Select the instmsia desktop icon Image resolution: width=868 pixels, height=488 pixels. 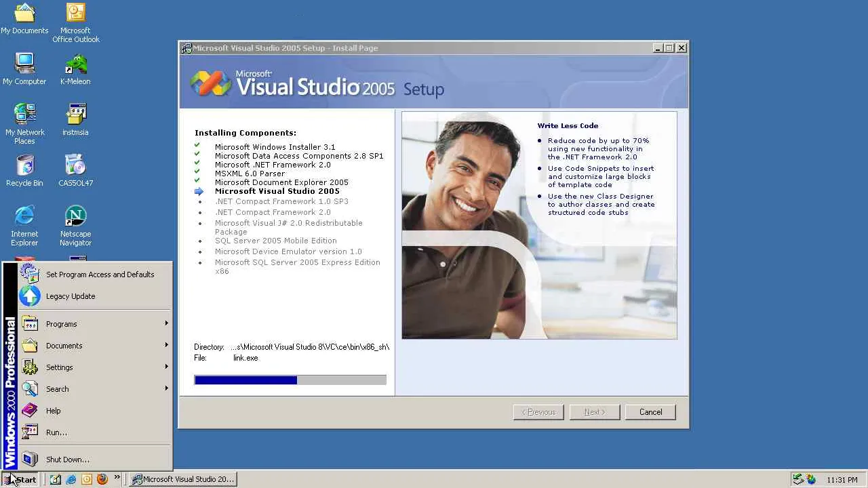coord(75,120)
